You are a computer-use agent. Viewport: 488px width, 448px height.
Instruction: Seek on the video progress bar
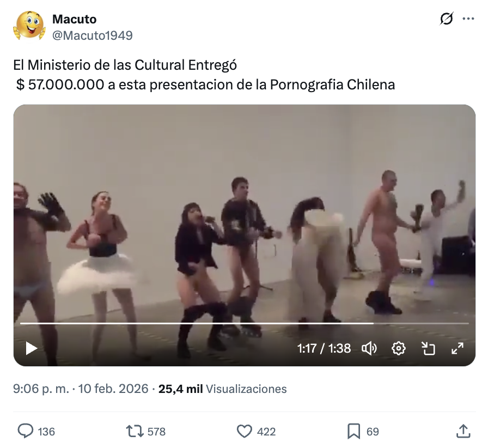tap(245, 323)
